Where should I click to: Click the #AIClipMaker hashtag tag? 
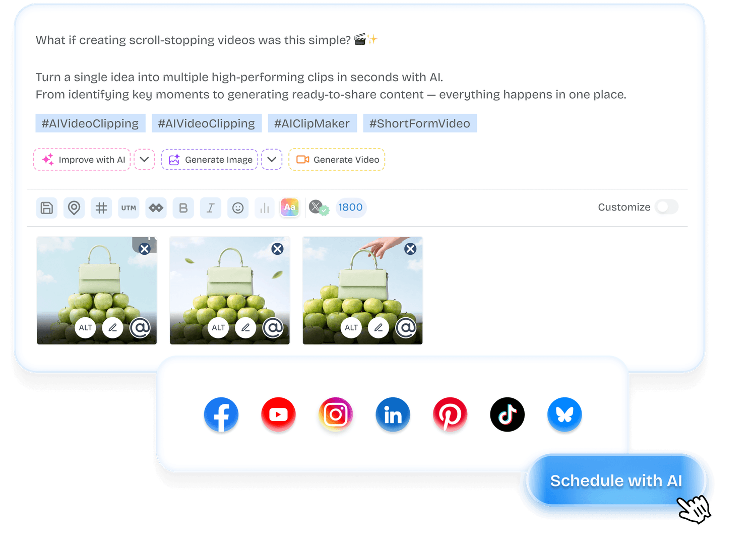[x=312, y=123]
